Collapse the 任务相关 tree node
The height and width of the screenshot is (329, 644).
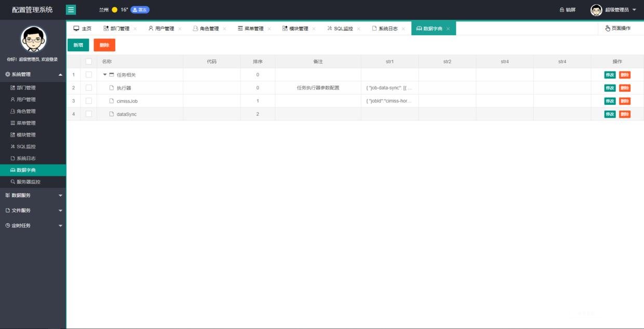point(105,75)
